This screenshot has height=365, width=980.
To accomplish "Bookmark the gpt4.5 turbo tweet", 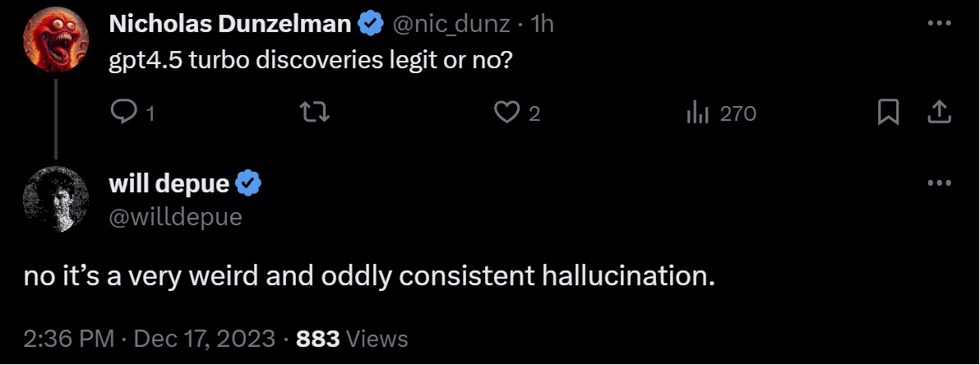I will (x=888, y=113).
